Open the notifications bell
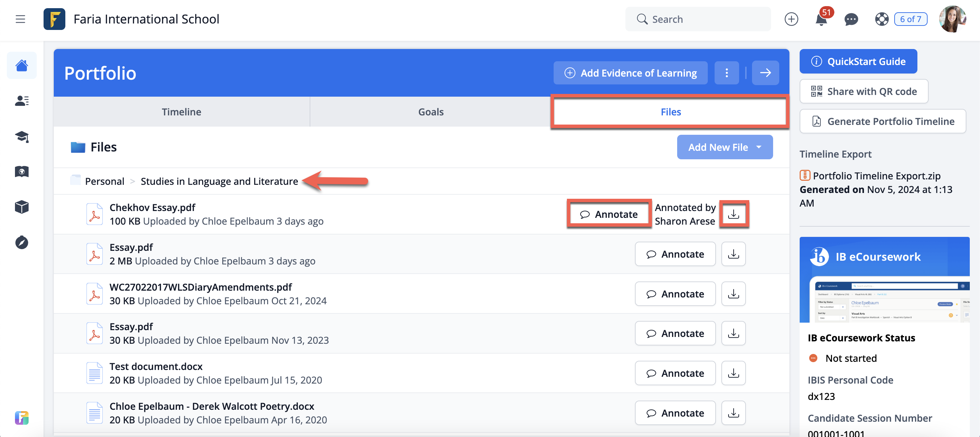 coord(821,19)
